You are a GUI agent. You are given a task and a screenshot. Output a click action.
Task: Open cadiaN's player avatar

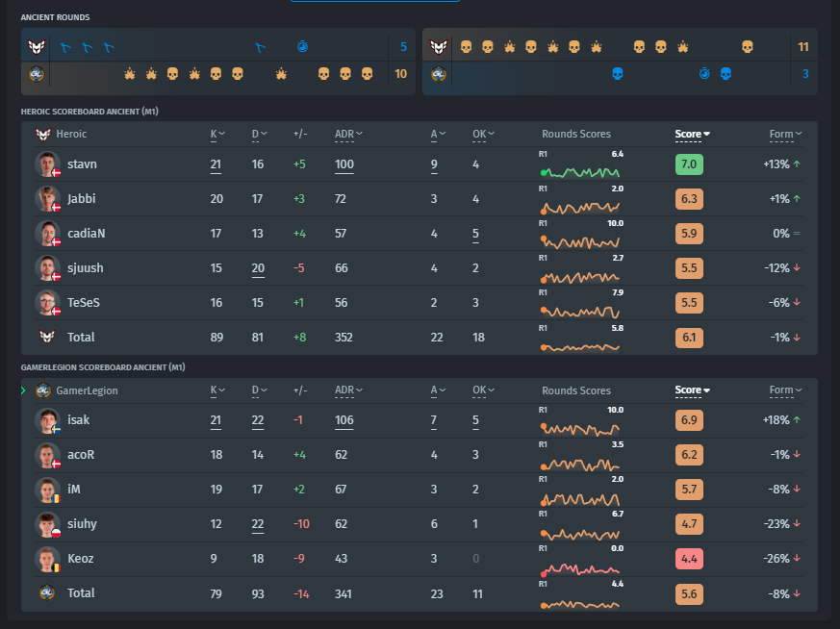coord(48,234)
